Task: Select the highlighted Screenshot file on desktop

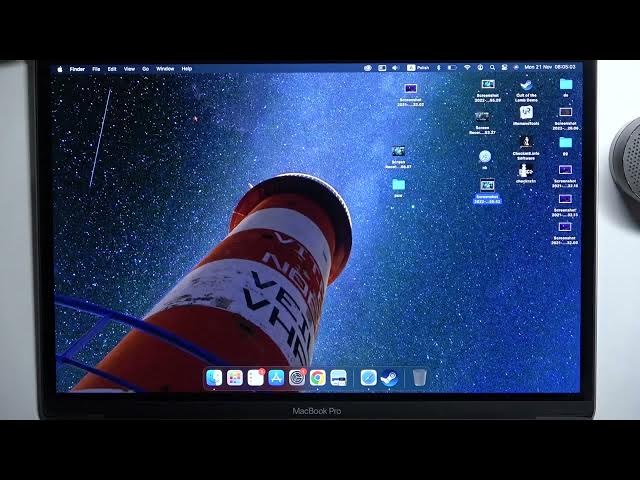Action: 487,191
